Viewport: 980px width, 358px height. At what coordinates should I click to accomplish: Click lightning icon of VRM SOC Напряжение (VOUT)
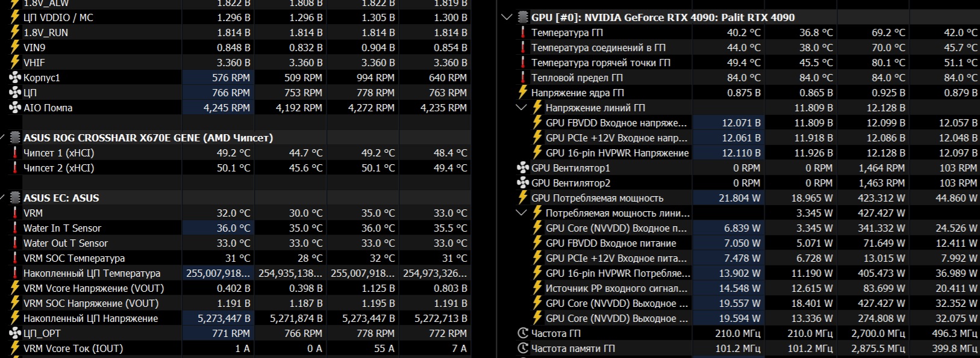point(15,303)
